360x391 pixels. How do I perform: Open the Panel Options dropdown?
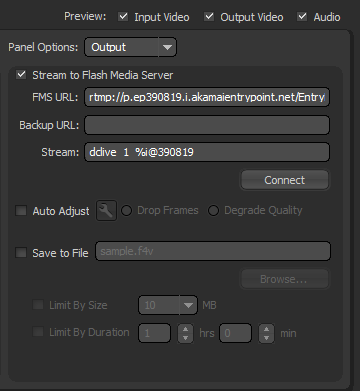(x=130, y=47)
